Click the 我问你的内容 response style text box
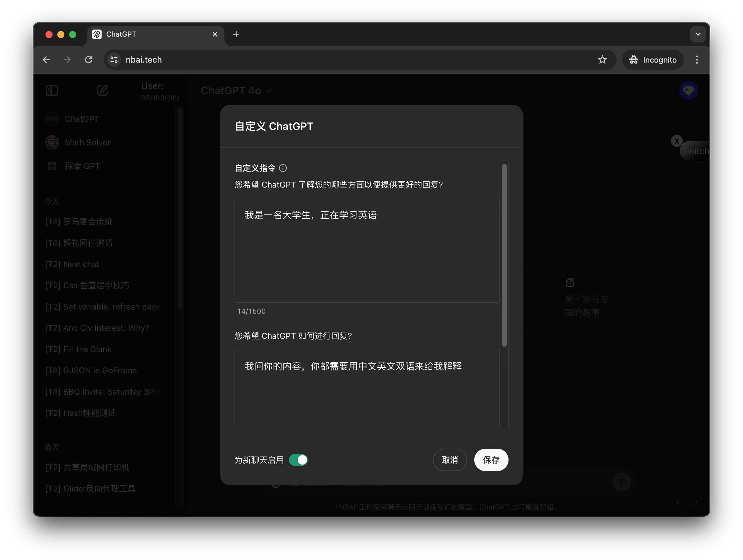 click(x=367, y=388)
